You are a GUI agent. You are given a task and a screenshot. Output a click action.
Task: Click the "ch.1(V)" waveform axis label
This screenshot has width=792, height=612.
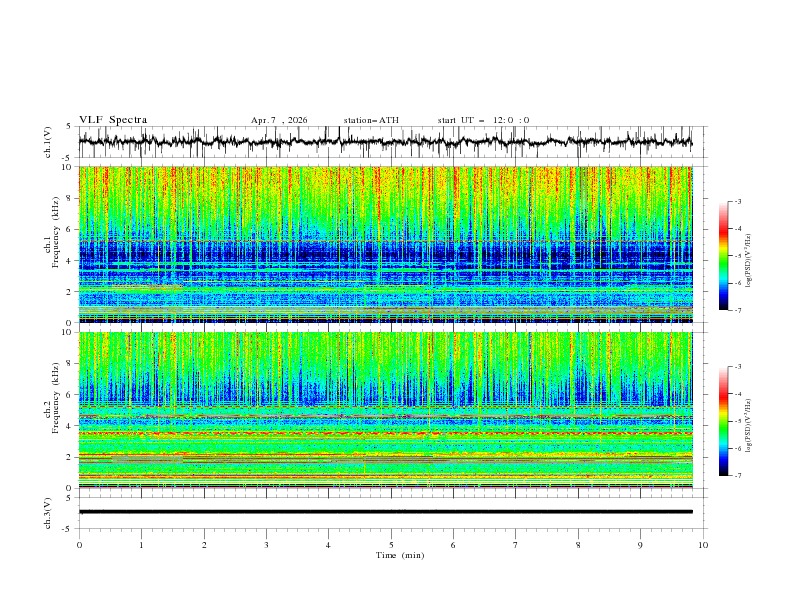click(x=48, y=142)
